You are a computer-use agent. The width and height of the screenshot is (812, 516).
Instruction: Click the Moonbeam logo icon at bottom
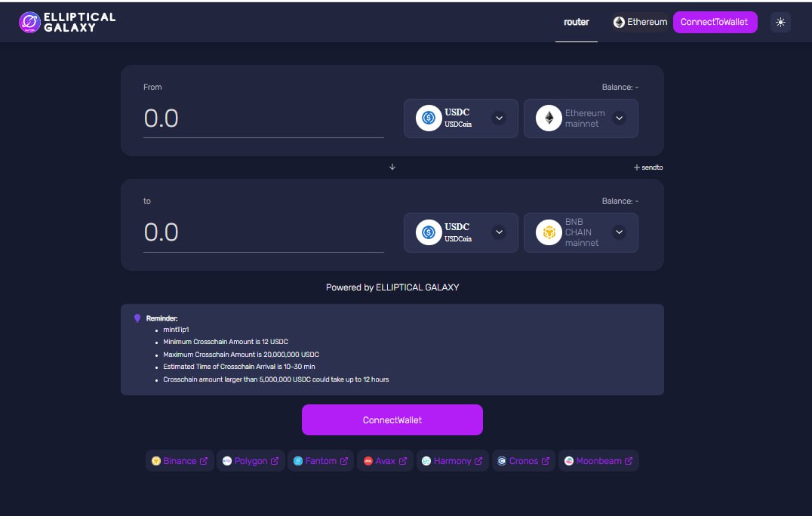(568, 461)
